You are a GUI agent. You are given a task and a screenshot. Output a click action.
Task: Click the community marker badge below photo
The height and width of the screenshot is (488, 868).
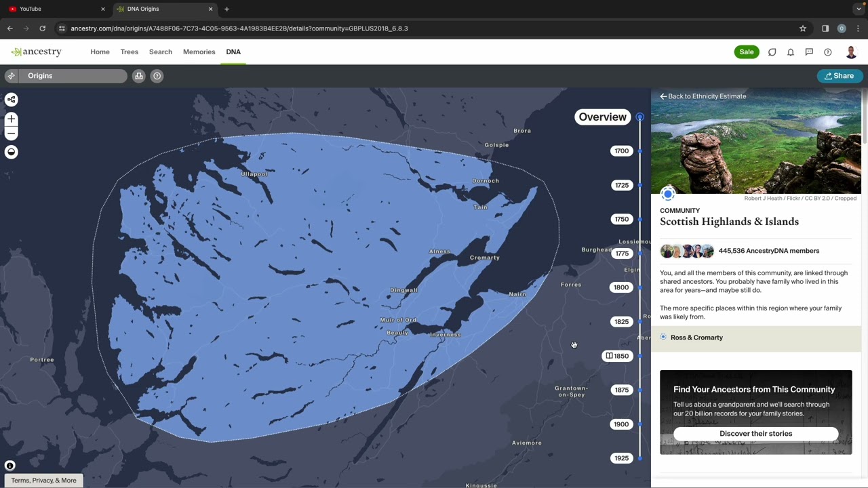tap(668, 195)
